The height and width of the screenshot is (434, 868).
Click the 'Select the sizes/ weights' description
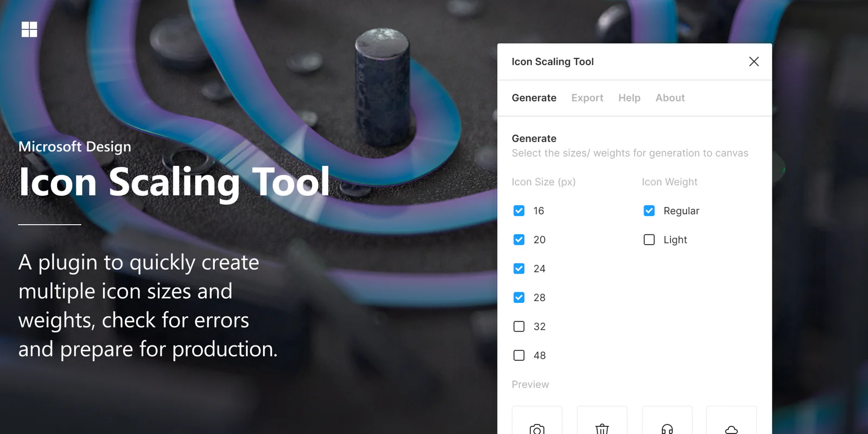pos(630,153)
